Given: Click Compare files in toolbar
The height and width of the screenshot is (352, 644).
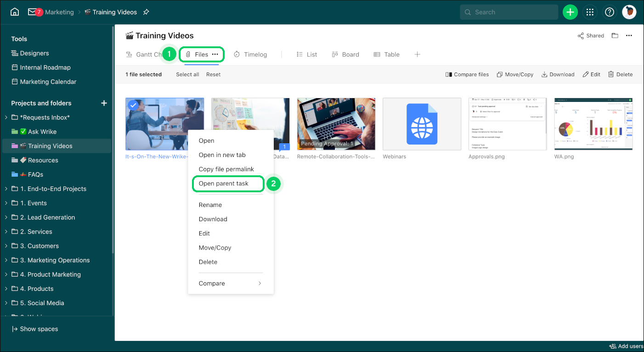Looking at the screenshot, I should [467, 74].
